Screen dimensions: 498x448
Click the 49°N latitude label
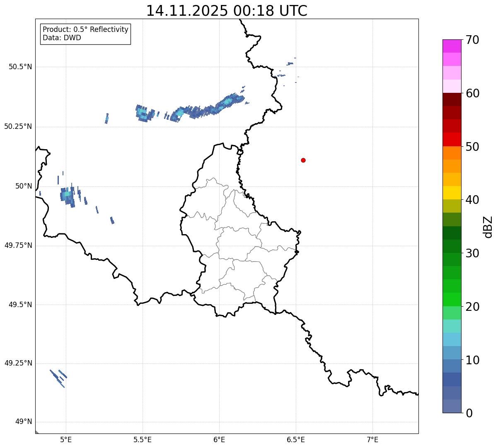click(x=23, y=422)
